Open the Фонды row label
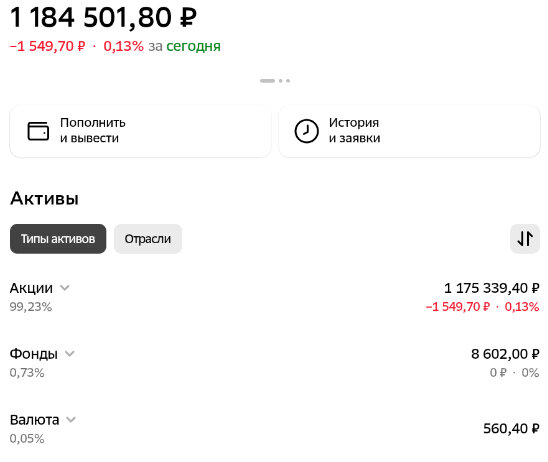 tap(34, 354)
